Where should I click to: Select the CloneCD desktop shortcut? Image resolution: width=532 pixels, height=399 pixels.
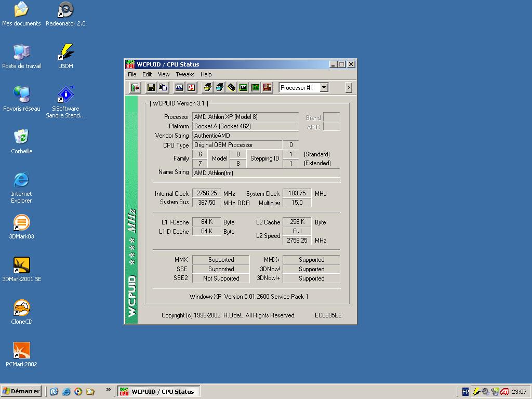coord(22,312)
